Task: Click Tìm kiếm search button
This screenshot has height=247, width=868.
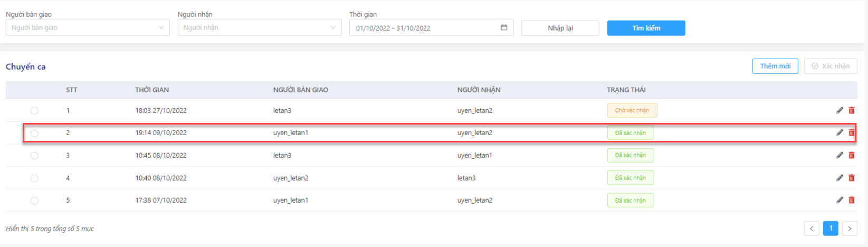Action: (646, 28)
